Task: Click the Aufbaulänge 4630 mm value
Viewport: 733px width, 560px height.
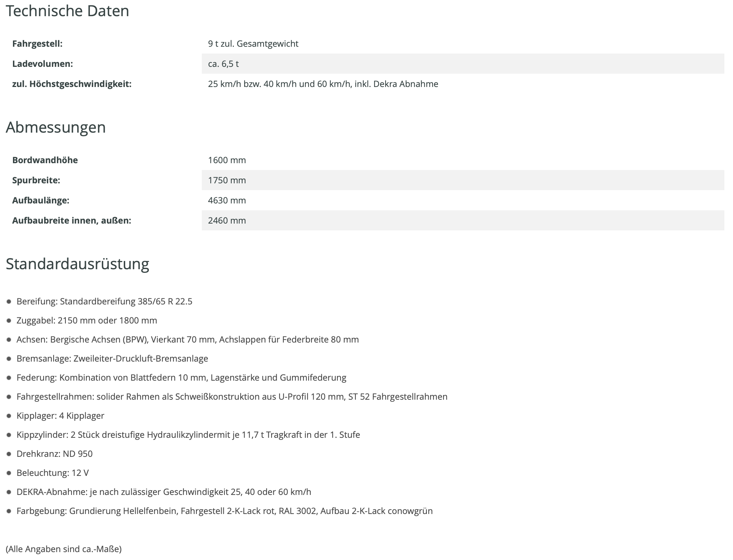Action: (227, 200)
